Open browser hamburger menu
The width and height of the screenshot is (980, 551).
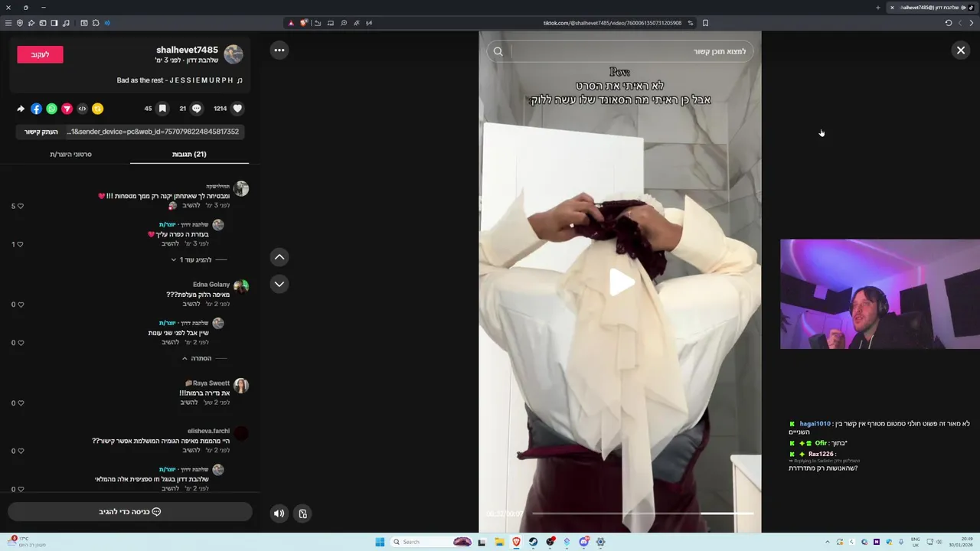[x=8, y=23]
